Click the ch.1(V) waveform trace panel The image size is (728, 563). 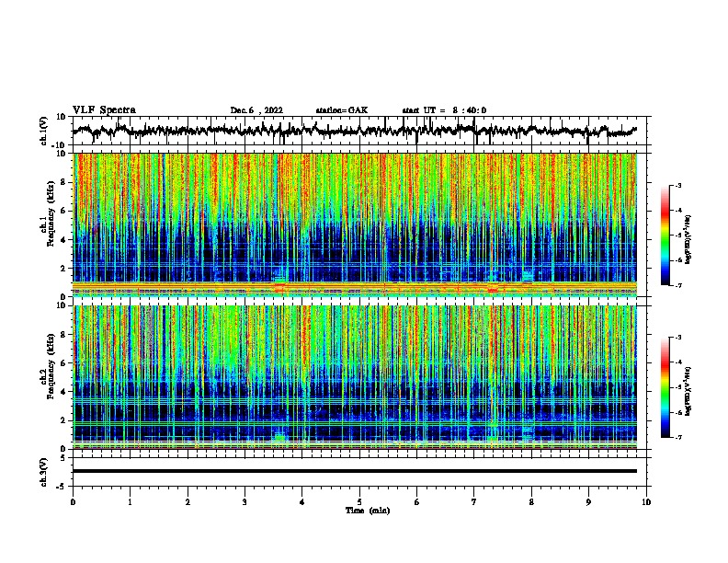pyautogui.click(x=361, y=131)
